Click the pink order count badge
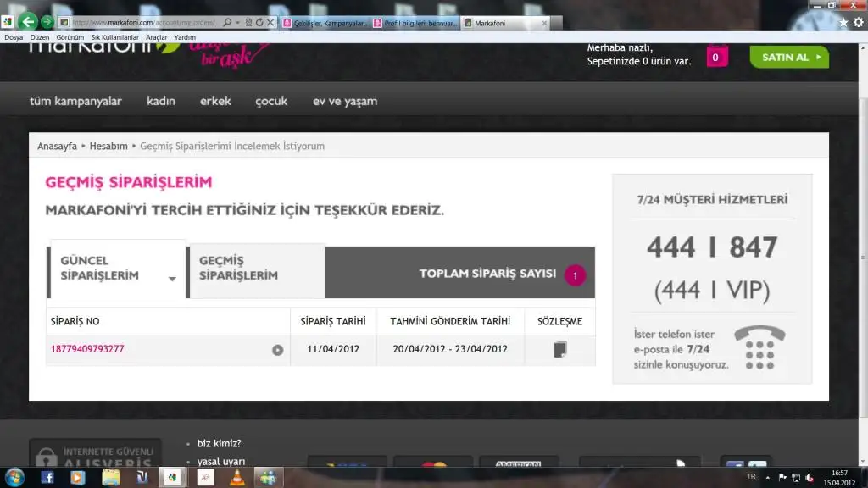This screenshot has width=868, height=488. pyautogui.click(x=576, y=275)
